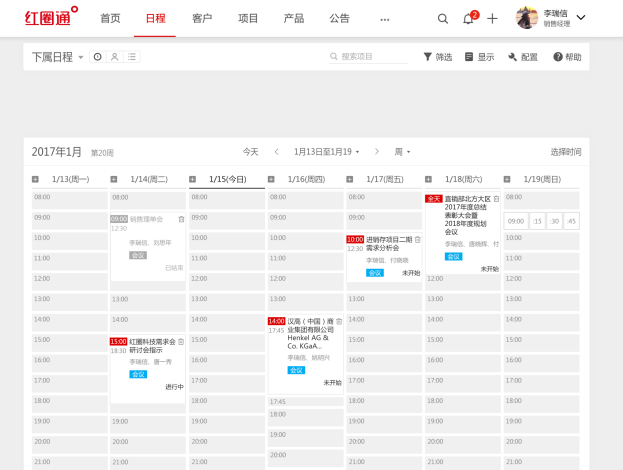623x470 pixels.
Task: Click the plus icon to create new
Action: [492, 18]
